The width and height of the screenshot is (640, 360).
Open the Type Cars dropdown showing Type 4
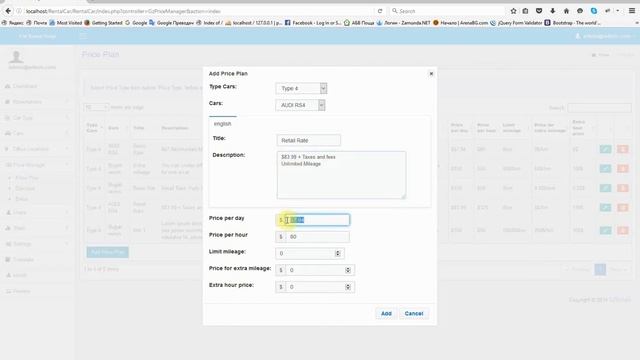[x=301, y=88]
